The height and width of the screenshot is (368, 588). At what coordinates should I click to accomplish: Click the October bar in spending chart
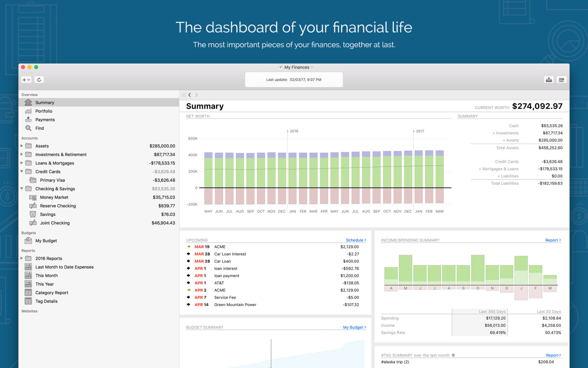click(478, 268)
